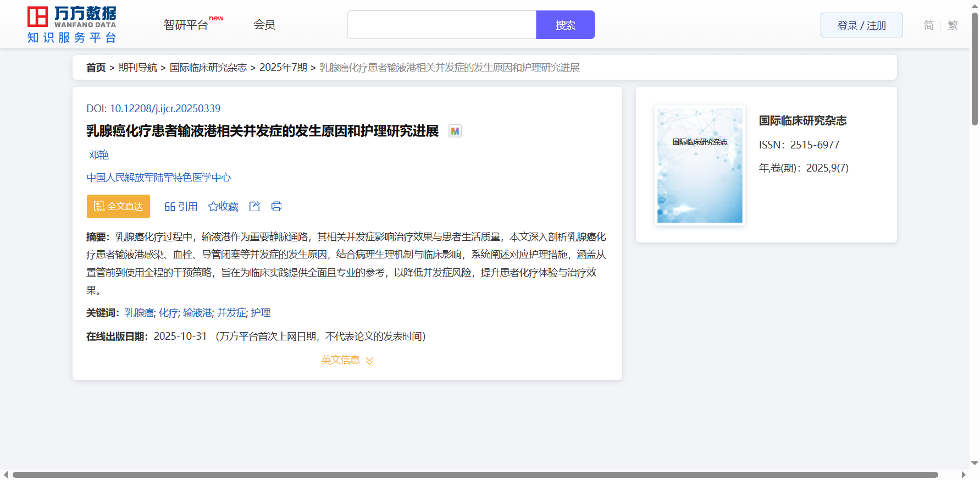Click the print icon in article toolbar
This screenshot has width=980, height=480.
[x=276, y=207]
